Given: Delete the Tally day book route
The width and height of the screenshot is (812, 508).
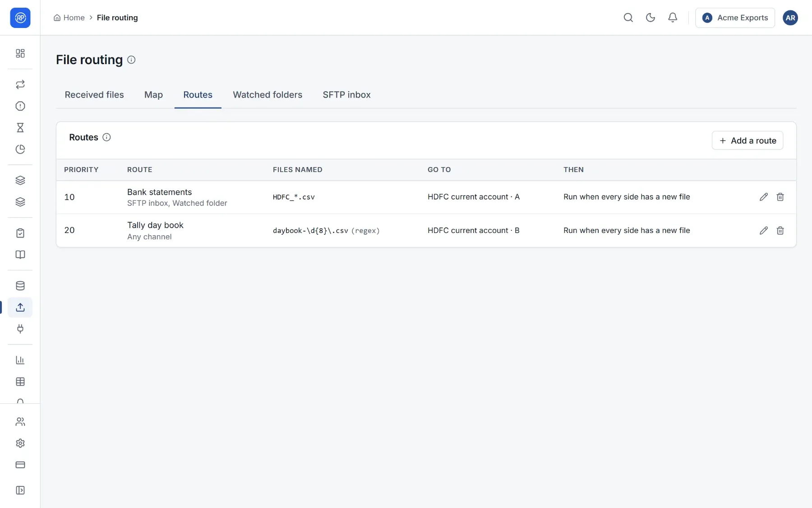Looking at the screenshot, I should (x=780, y=230).
